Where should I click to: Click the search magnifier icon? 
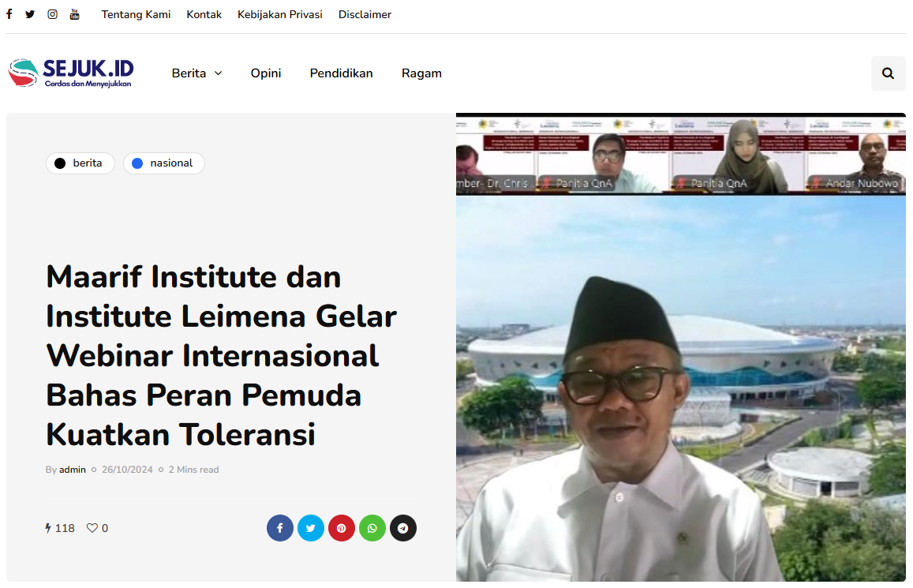coord(888,73)
